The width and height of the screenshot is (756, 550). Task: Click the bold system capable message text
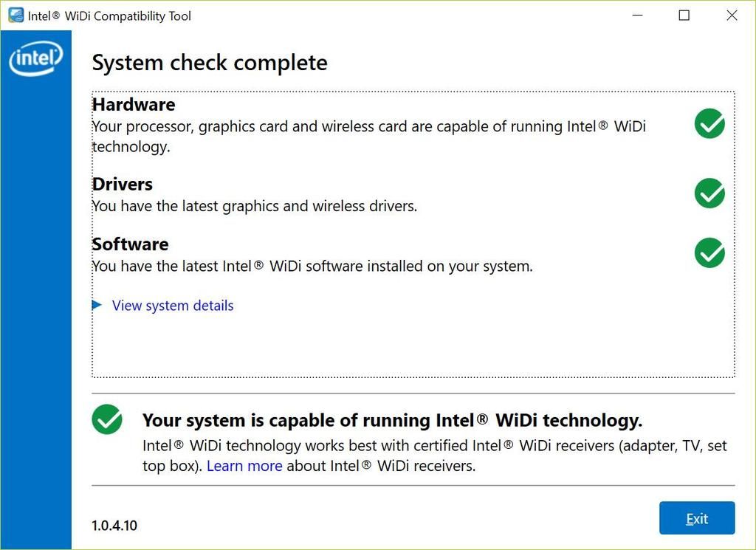tap(392, 420)
